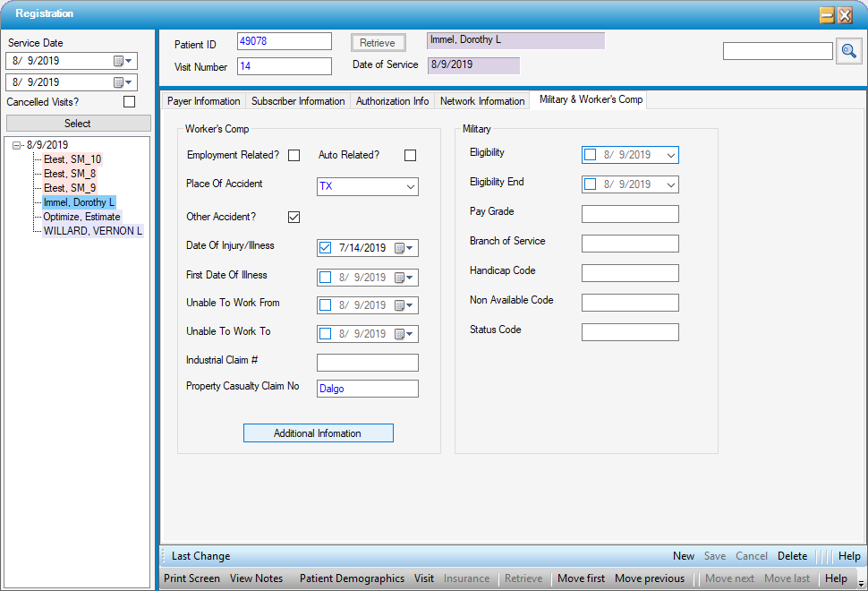Uncheck the Other Accident checkbox
Screen dimensions: 868x591
(294, 217)
